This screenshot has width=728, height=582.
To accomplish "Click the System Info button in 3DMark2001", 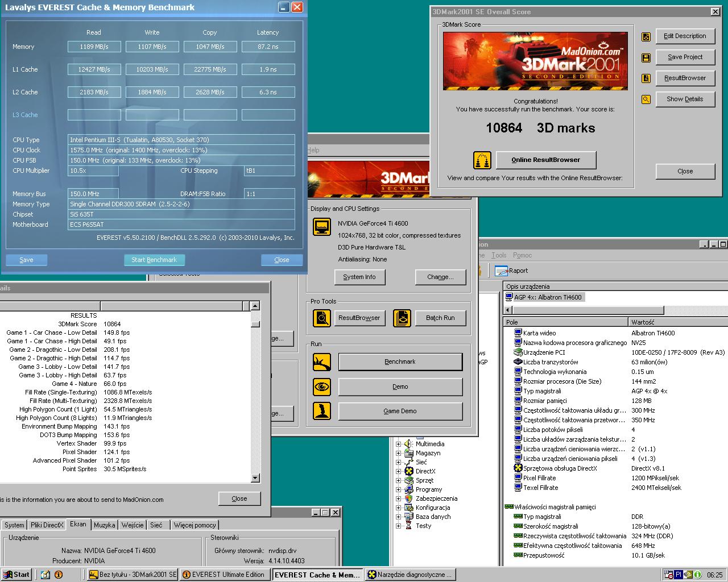I will pos(359,277).
